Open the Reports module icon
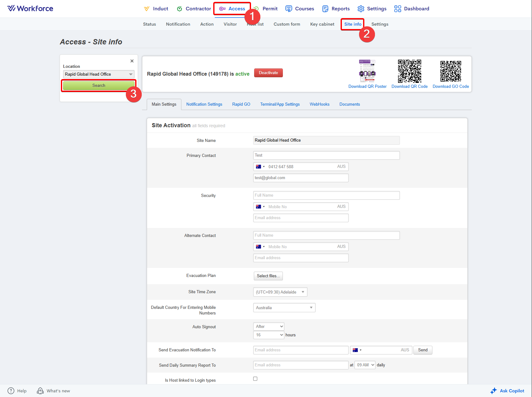 pyautogui.click(x=325, y=9)
